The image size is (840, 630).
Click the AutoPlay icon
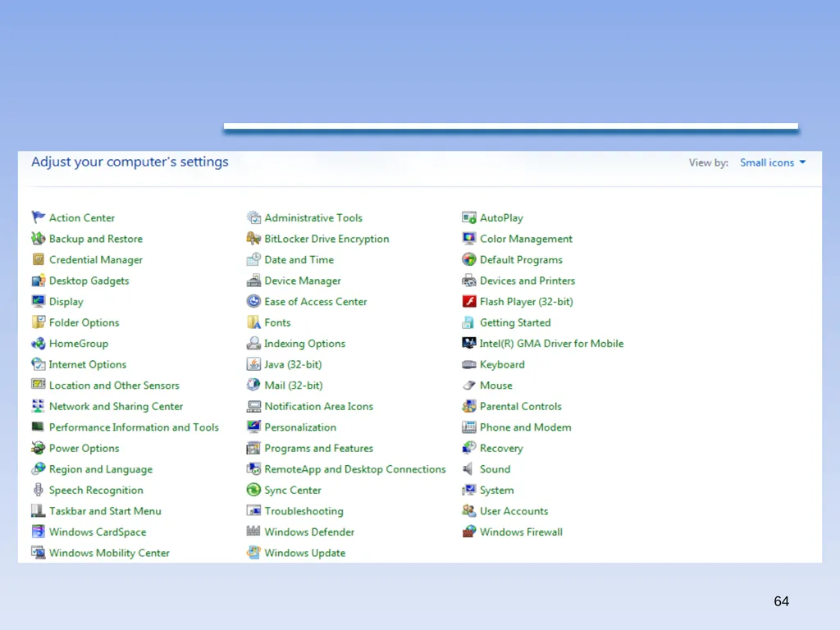(x=468, y=217)
